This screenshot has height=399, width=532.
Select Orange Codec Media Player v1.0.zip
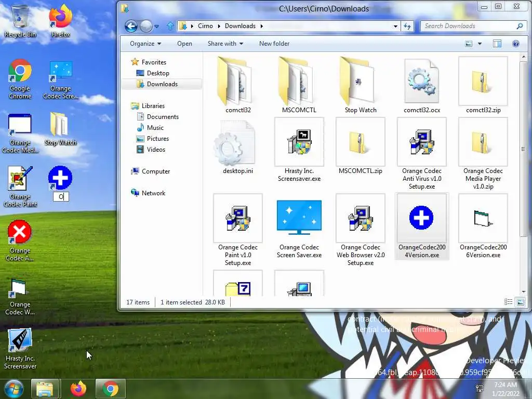tap(483, 154)
